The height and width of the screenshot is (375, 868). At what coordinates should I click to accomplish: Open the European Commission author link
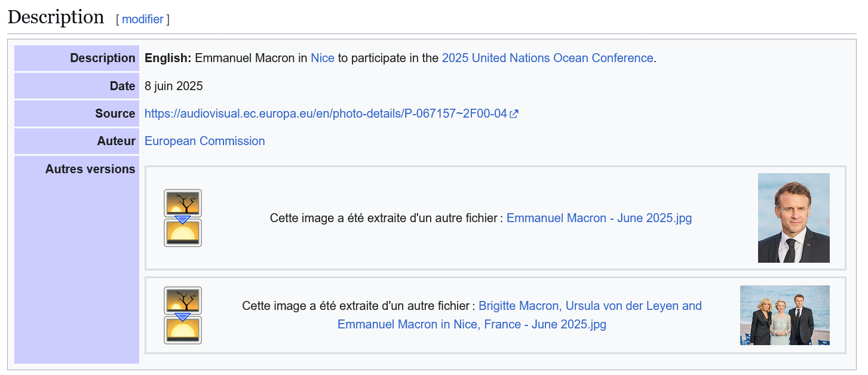pyautogui.click(x=204, y=141)
